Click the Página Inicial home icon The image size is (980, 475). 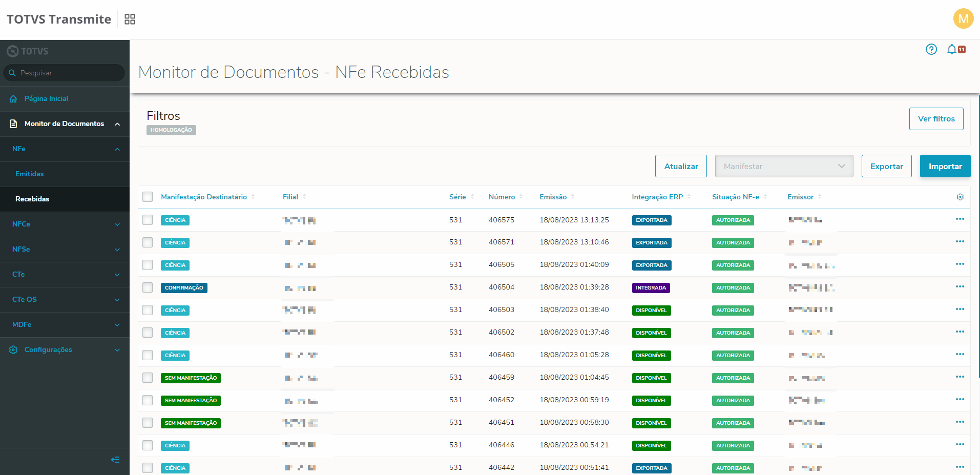click(13, 99)
